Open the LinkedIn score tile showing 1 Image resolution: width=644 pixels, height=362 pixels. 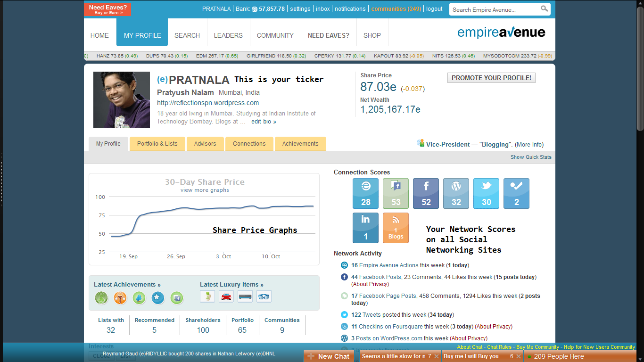365,228
